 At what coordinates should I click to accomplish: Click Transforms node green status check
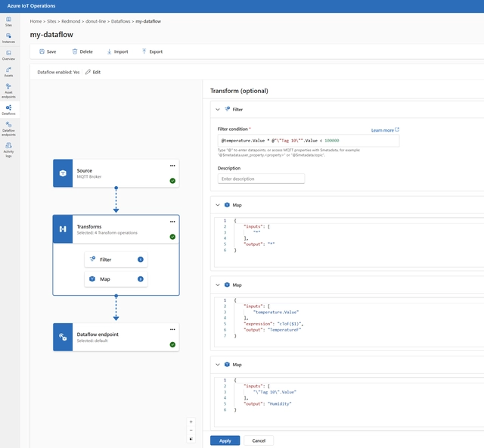[172, 237]
